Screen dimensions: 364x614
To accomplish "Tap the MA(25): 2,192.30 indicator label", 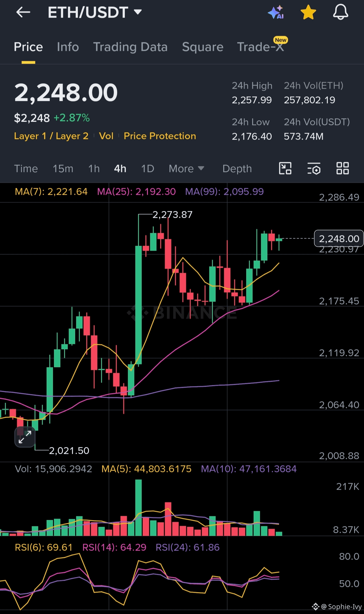I will [x=136, y=192].
